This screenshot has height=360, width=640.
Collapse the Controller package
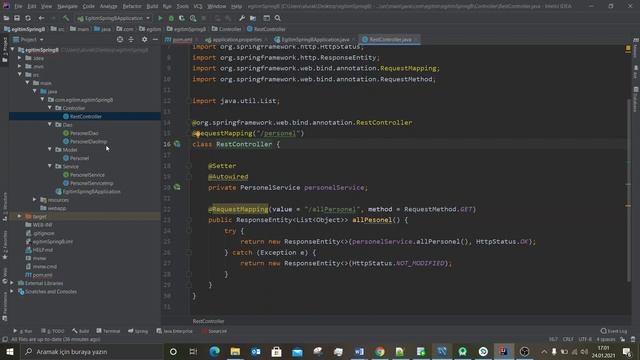(50, 108)
